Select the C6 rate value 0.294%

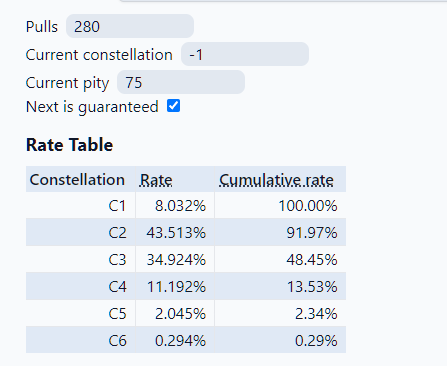[180, 341]
